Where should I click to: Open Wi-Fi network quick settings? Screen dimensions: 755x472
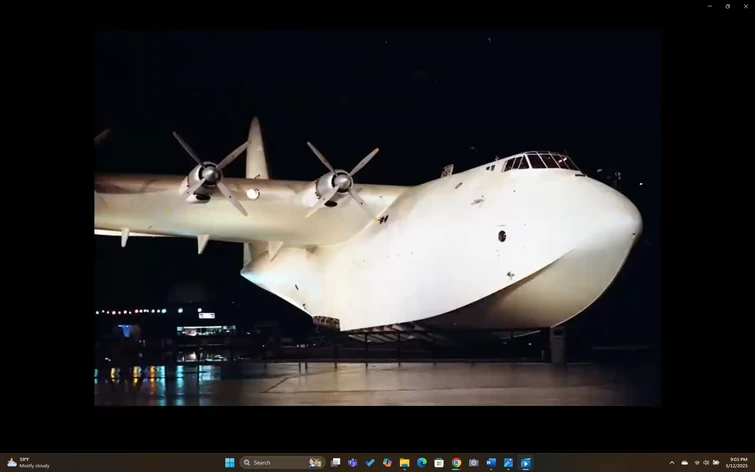click(697, 463)
